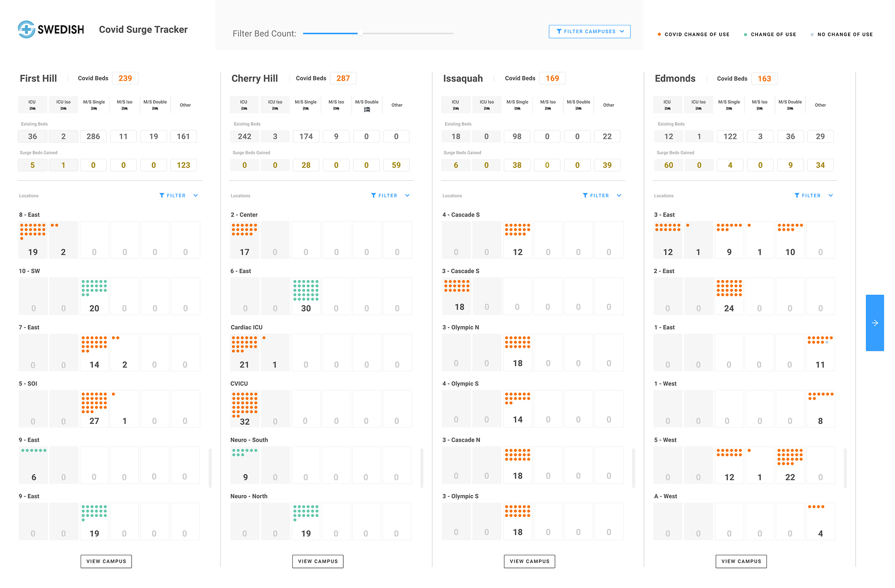Click the orange Covid Change of Use dot
This screenshot has height=588, width=895.
[659, 34]
